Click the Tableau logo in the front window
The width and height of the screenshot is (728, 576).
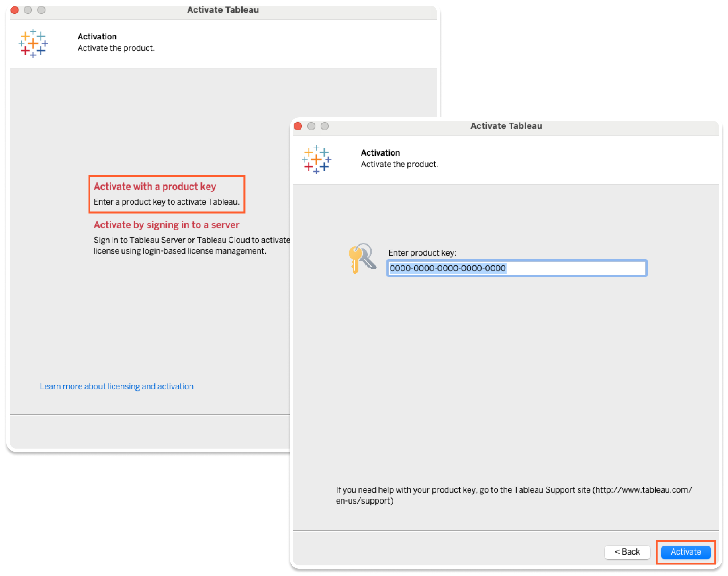pyautogui.click(x=316, y=159)
